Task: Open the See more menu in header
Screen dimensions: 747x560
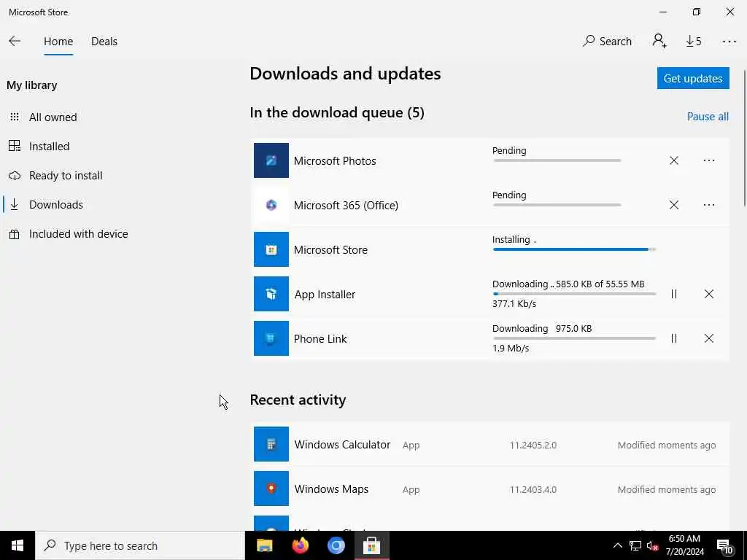Action: tap(729, 42)
